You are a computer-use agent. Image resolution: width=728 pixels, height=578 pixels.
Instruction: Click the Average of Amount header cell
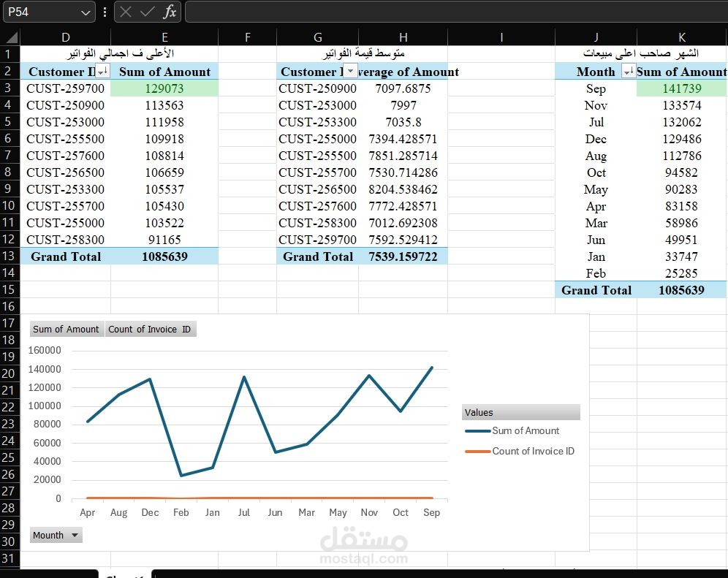coord(403,72)
